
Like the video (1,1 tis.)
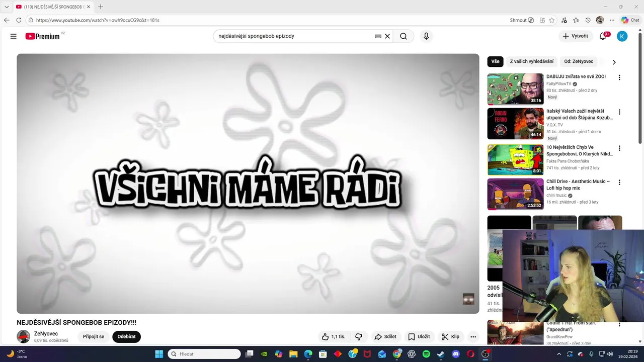pyautogui.click(x=334, y=337)
